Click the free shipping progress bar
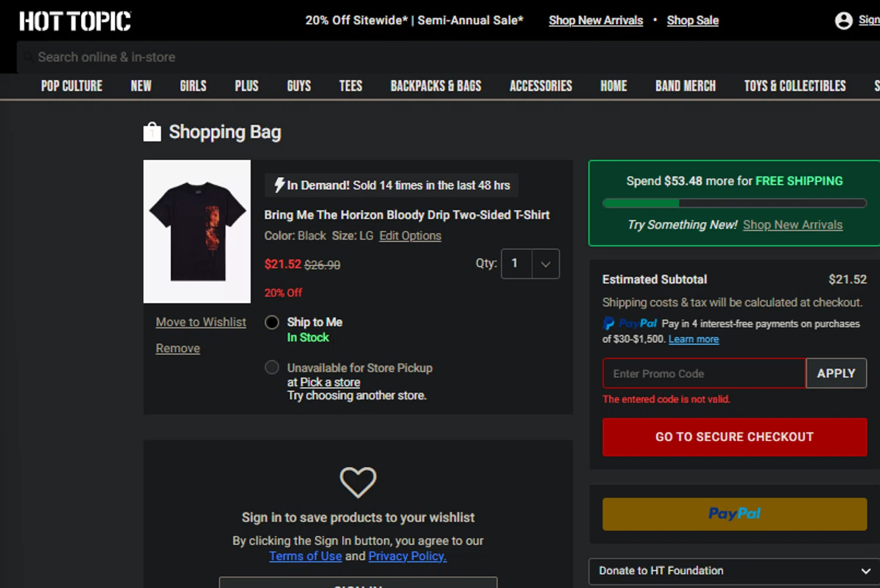This screenshot has width=880, height=588. [735, 203]
